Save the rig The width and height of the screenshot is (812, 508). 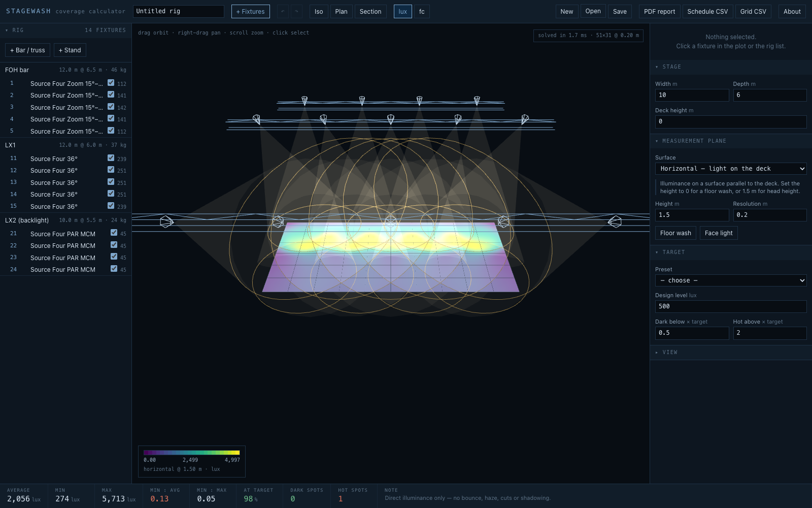point(620,11)
